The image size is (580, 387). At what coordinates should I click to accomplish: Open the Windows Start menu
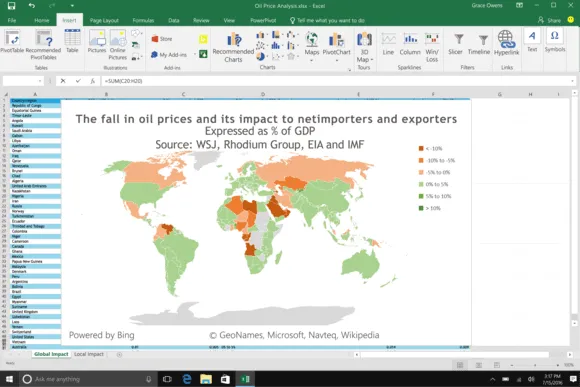pyautogui.click(x=9, y=379)
